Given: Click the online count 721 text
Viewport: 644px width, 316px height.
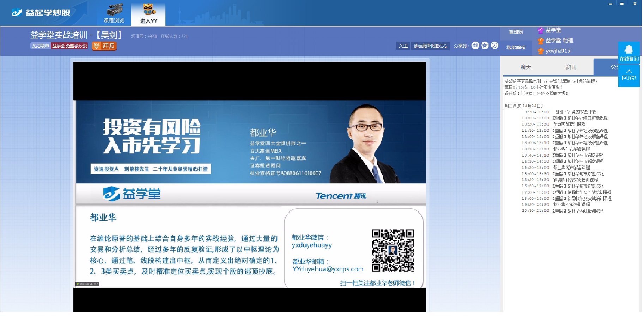Looking at the screenshot, I should [174, 36].
